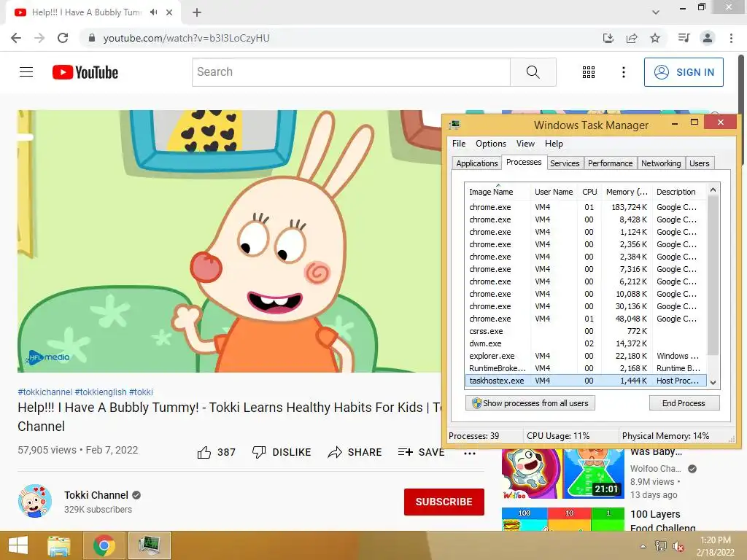Click the #tokkienglish hashtag link
Image resolution: width=747 pixels, height=560 pixels.
101,392
